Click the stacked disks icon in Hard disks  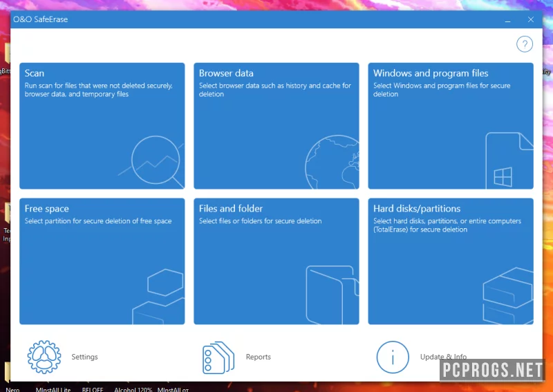pos(508,296)
